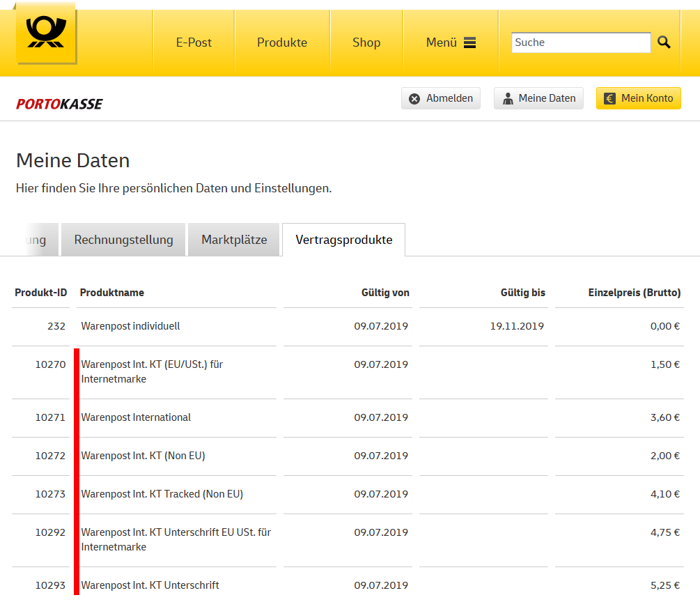This screenshot has width=700, height=609.
Task: Select Warenpost Int. KT Tracked (Non EU)
Action: pyautogui.click(x=162, y=494)
